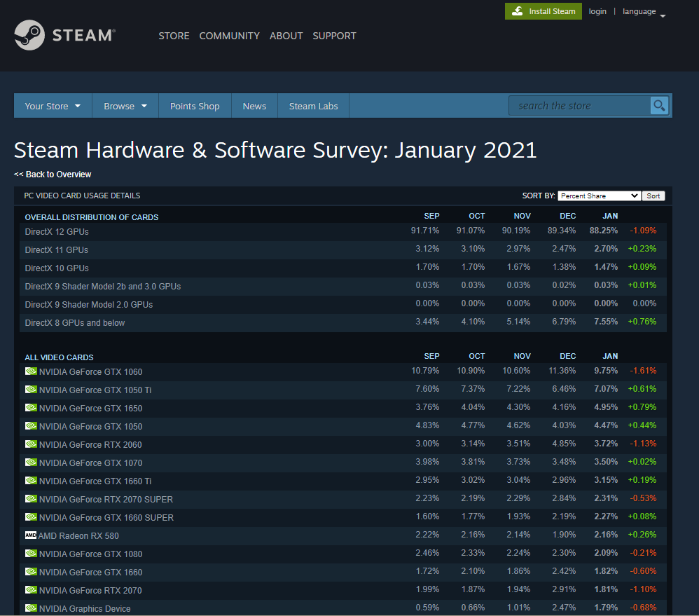
Task: Click DirectX 8 GPUs and below label
Action: [x=75, y=323]
